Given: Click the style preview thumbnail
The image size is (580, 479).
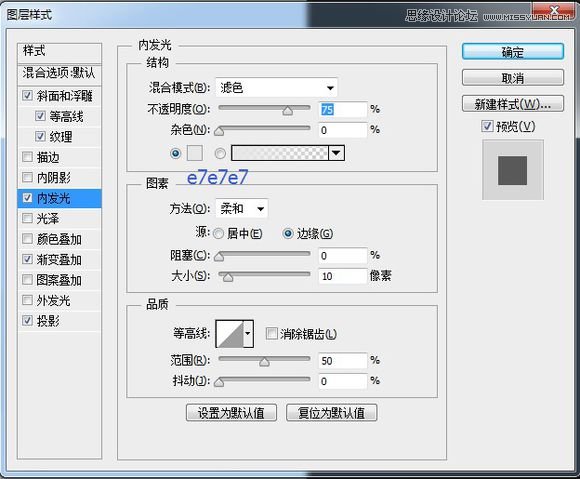Looking at the screenshot, I should pos(513,170).
